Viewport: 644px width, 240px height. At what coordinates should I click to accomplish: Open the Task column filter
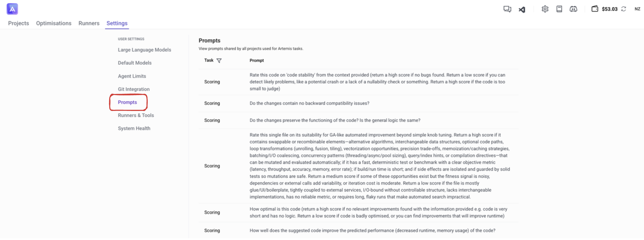coord(219,60)
